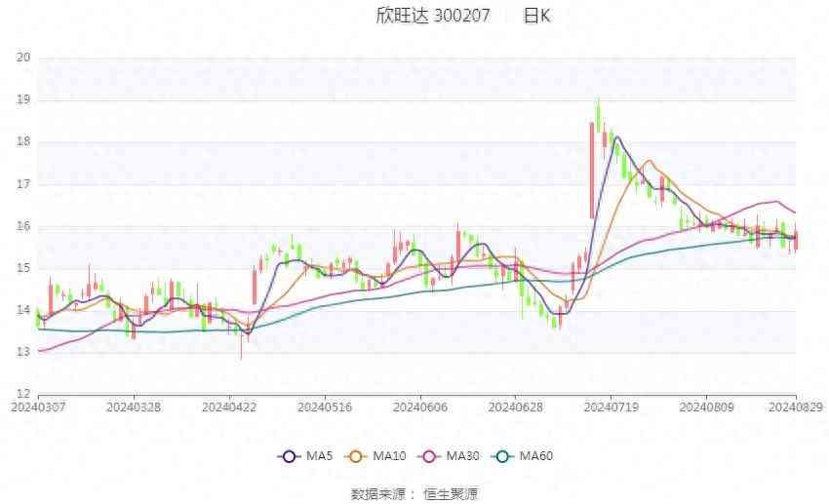This screenshot has width=829, height=504.
Task: Disable the MA60 series via its text label
Action: coord(536,455)
